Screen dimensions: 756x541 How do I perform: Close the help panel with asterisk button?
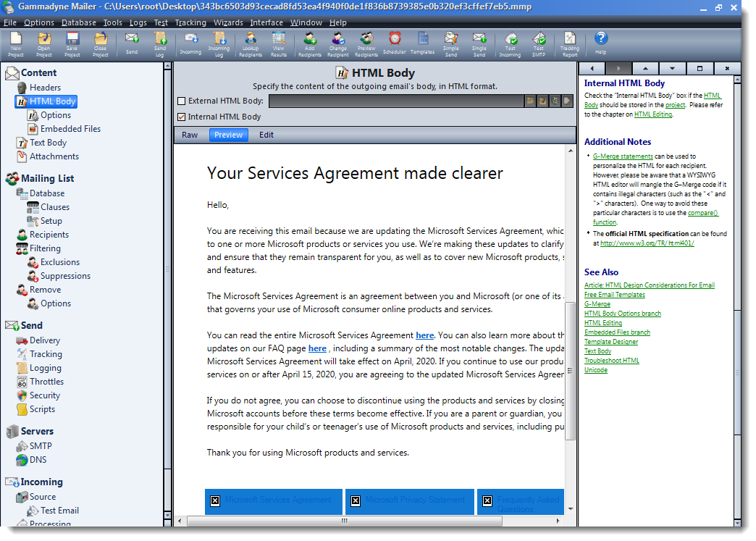pyautogui.click(x=727, y=69)
